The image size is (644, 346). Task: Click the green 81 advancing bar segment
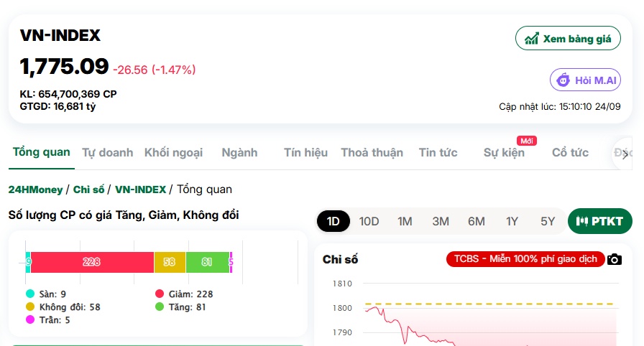point(208,262)
